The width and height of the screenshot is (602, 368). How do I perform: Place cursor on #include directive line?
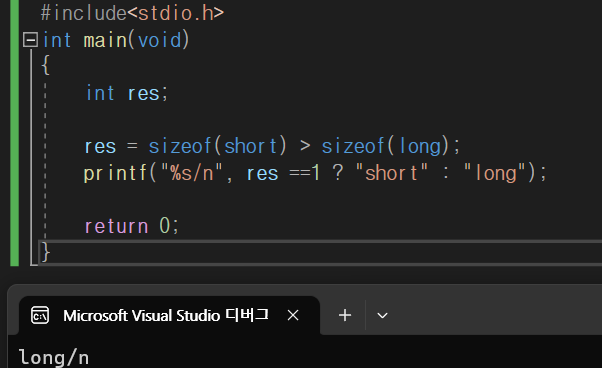point(132,13)
